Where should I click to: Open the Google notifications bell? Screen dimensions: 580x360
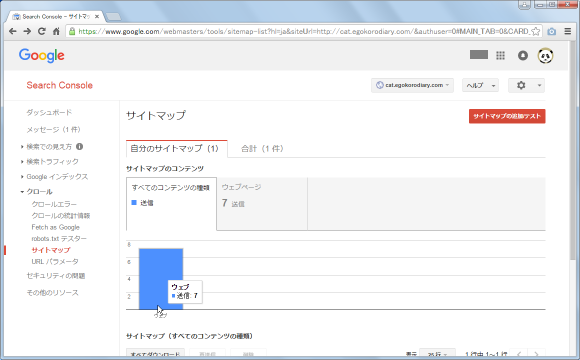[x=523, y=55]
